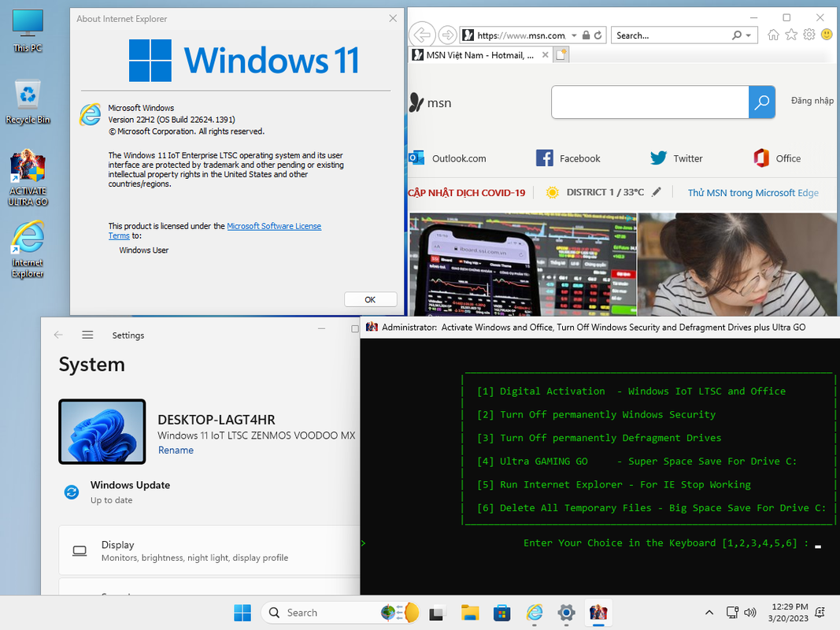
Task: Expand the IE search provider dropdown arrow
Action: point(748,35)
